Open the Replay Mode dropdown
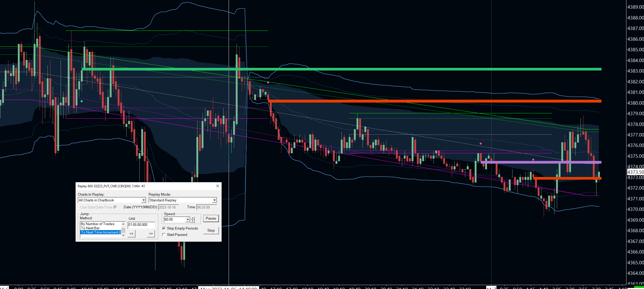The image size is (644, 289). tap(214, 200)
